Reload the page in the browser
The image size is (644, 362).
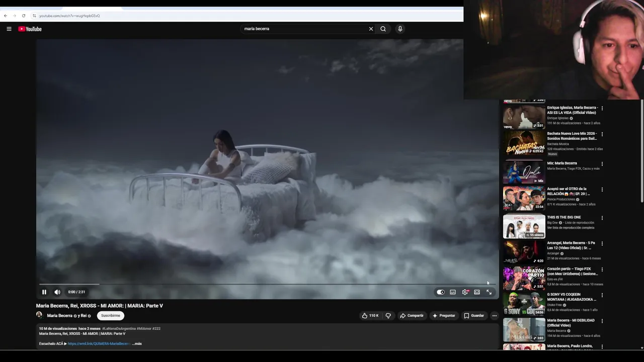[x=23, y=16]
